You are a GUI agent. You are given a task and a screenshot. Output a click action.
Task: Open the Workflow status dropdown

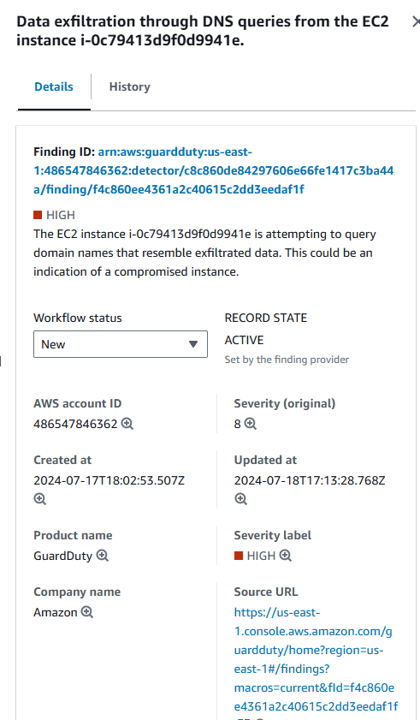[x=120, y=344]
